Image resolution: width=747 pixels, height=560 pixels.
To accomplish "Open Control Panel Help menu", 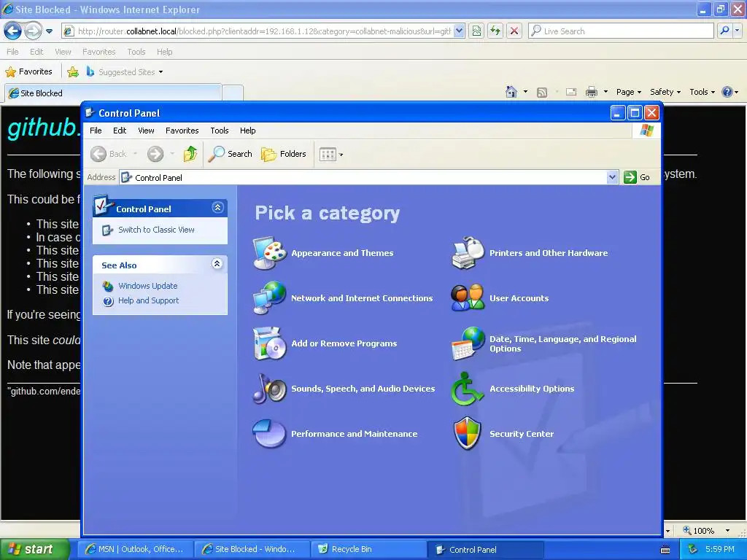I will point(247,131).
